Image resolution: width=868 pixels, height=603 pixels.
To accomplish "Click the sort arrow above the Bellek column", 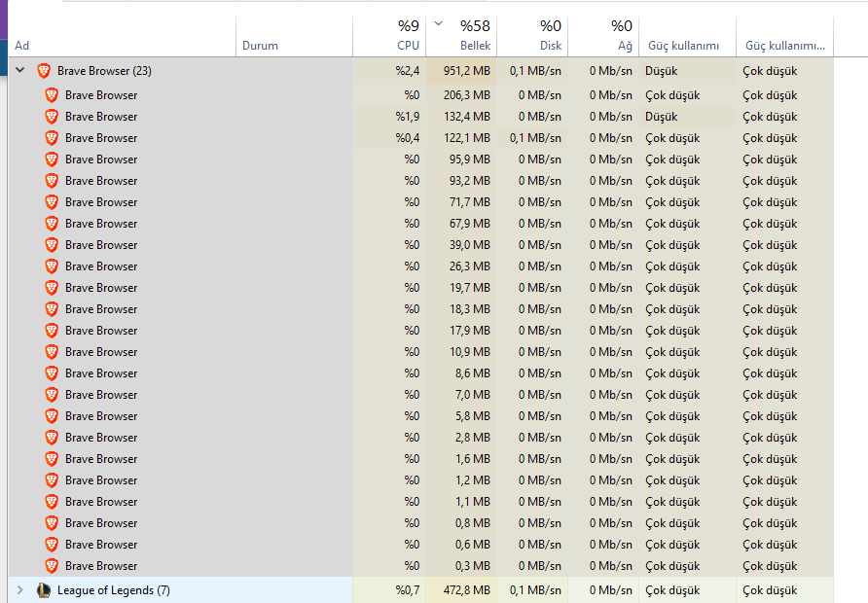I will point(438,23).
